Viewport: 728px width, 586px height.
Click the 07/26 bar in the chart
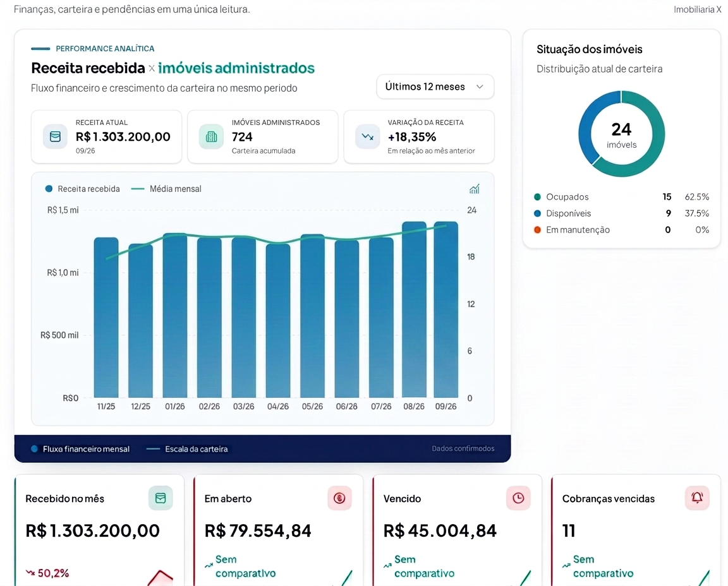[381, 318]
